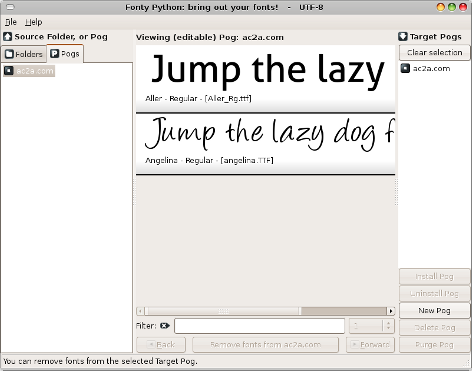Click the horizontal scrollbar right arrow
This screenshot has height=371, width=472.
pyautogui.click(x=391, y=311)
